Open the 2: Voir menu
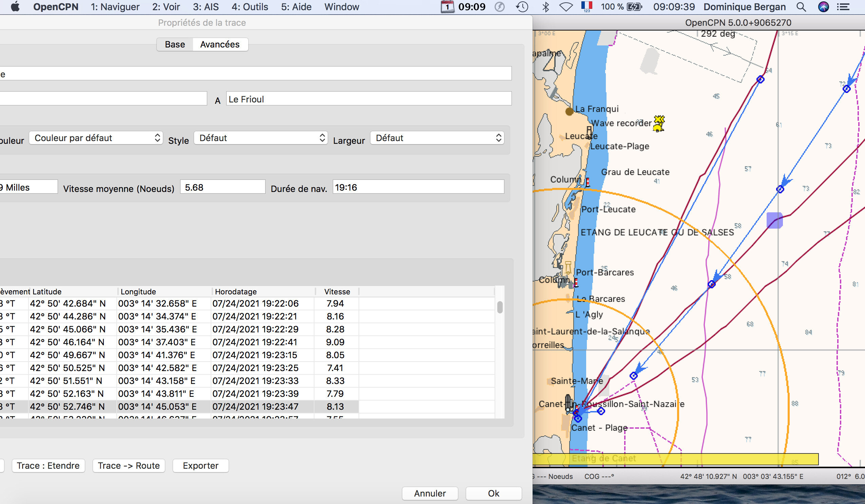This screenshot has height=504, width=865. coord(166,7)
